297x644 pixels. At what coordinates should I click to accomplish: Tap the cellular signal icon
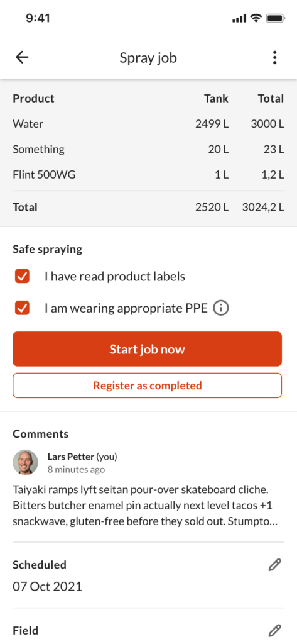click(239, 18)
